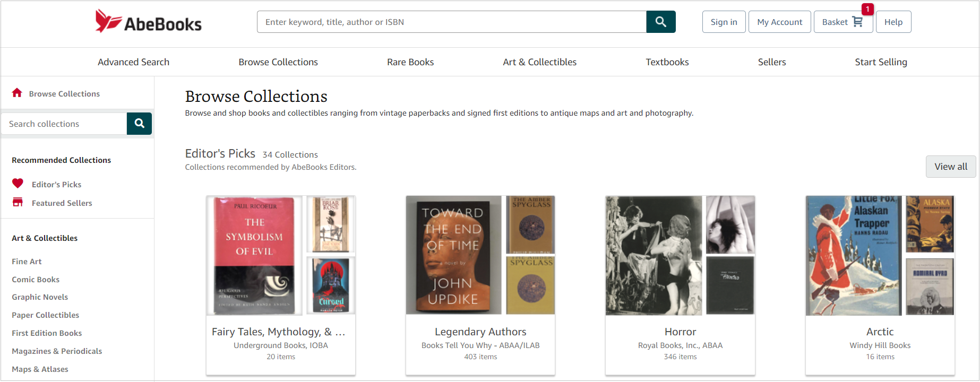Click the Featured Sellers storefront icon
The image size is (980, 382).
(18, 202)
